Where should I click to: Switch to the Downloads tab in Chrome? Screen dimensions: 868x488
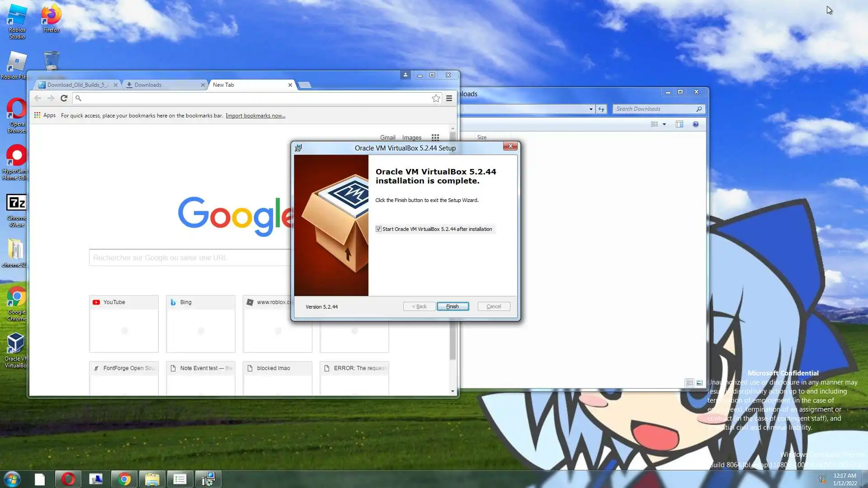[163, 85]
